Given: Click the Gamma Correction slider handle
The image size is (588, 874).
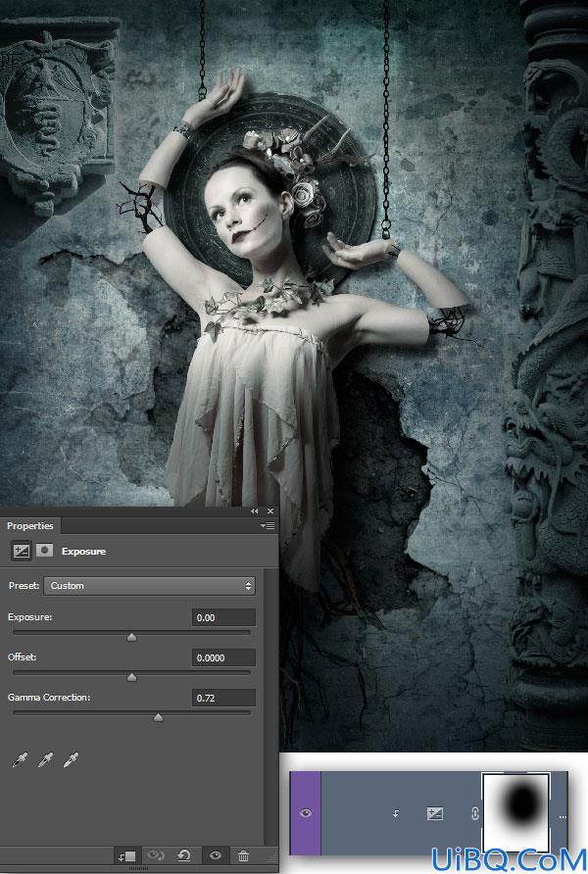Looking at the screenshot, I should click(159, 718).
